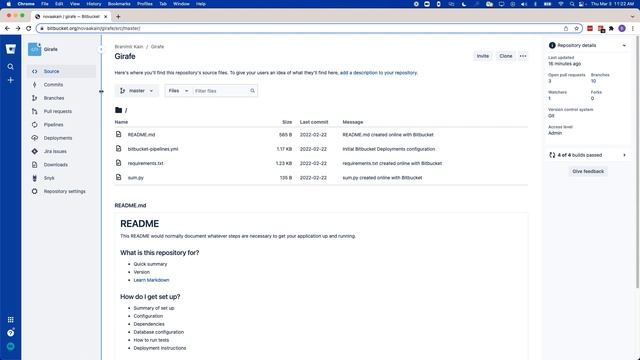
Task: Open Branches in the sidebar
Action: pos(62,98)
